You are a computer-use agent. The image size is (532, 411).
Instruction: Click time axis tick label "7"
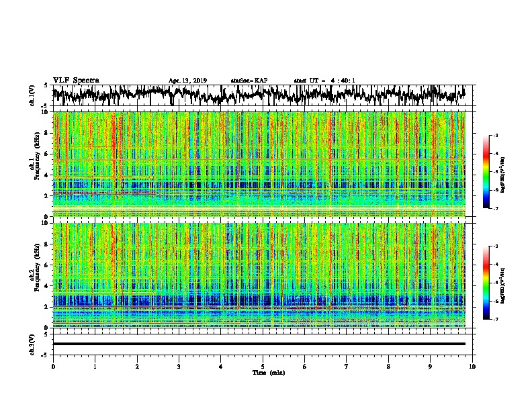[x=347, y=367]
